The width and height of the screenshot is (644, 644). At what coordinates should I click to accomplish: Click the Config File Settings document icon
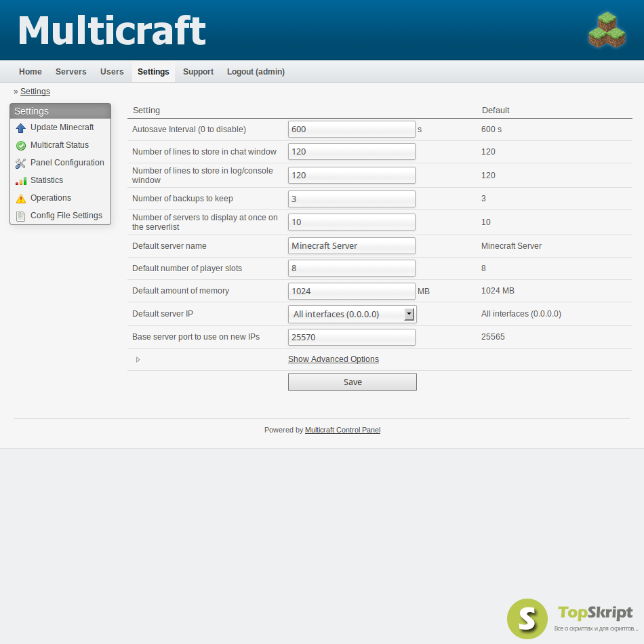click(20, 216)
